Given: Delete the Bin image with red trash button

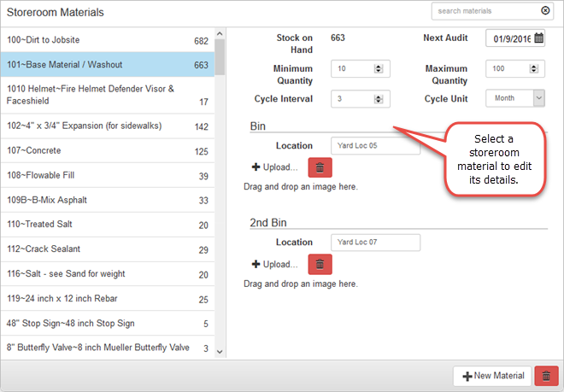Looking at the screenshot, I should point(320,167).
